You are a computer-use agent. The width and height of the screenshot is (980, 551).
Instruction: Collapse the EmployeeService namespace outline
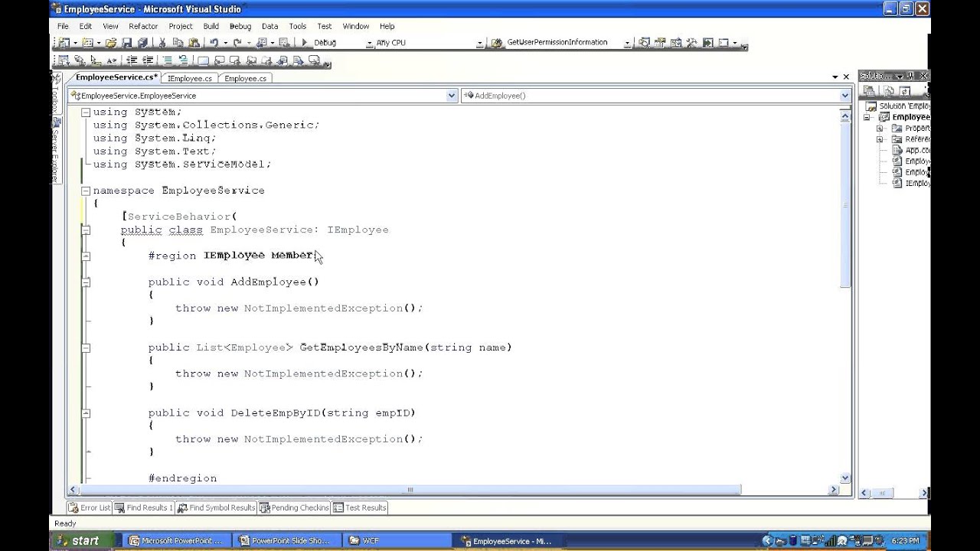click(x=86, y=191)
